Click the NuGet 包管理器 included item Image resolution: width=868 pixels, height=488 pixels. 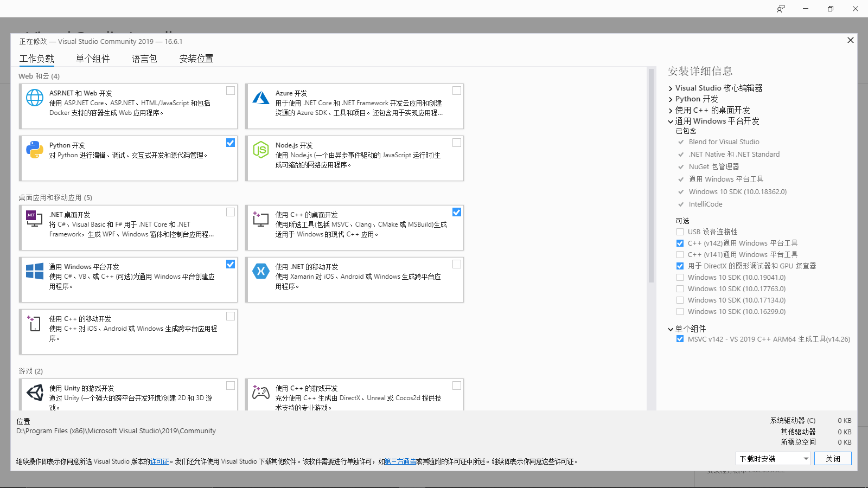pyautogui.click(x=714, y=167)
